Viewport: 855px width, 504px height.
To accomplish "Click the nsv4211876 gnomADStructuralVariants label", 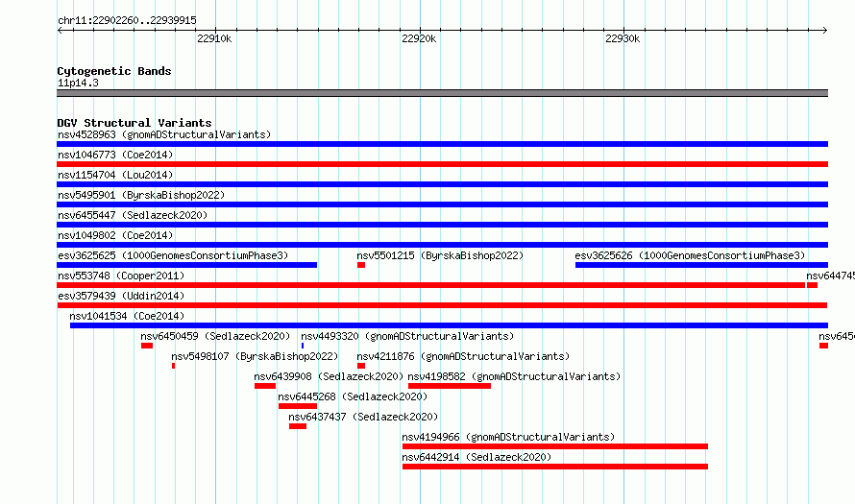I will [463, 356].
